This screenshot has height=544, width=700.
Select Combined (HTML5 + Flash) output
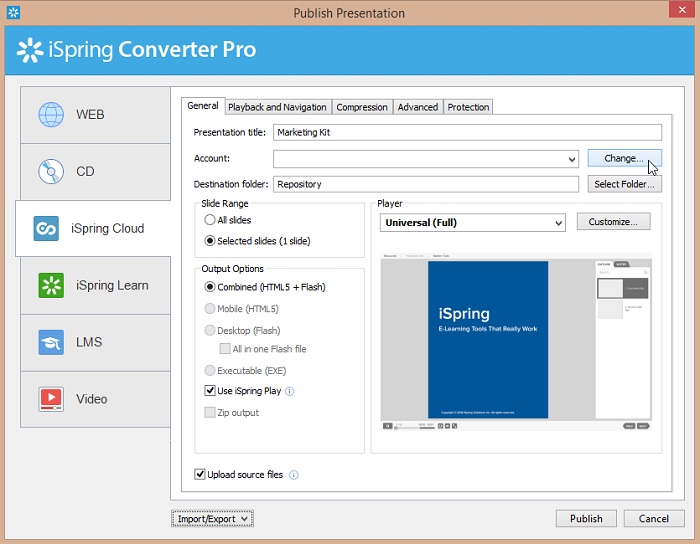point(209,287)
